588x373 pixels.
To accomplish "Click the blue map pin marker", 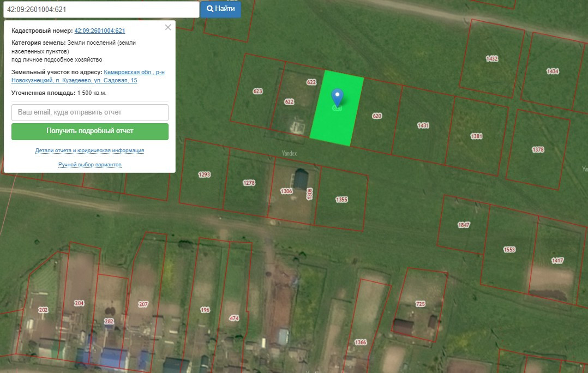I will point(337,98).
